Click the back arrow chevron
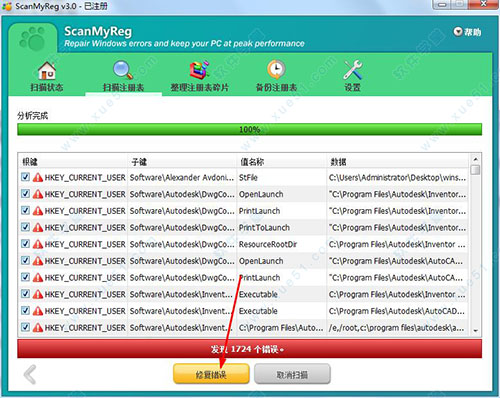500x398 pixels. pyautogui.click(x=30, y=374)
